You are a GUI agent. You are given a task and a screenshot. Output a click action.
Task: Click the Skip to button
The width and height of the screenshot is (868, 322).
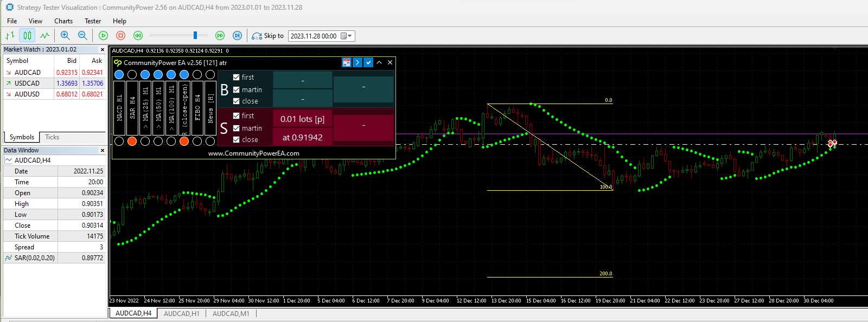(x=268, y=36)
